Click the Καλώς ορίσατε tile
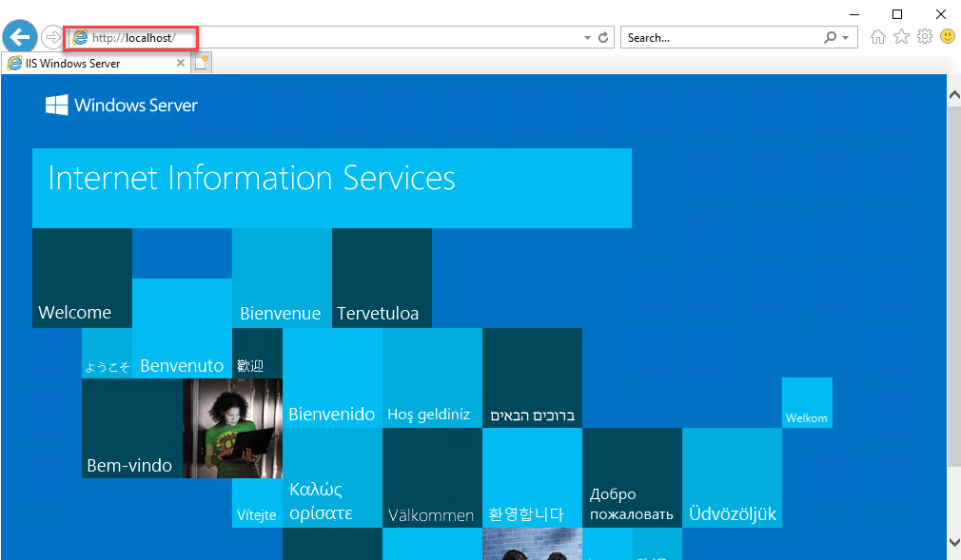Image resolution: width=961 pixels, height=560 pixels. click(x=332, y=478)
